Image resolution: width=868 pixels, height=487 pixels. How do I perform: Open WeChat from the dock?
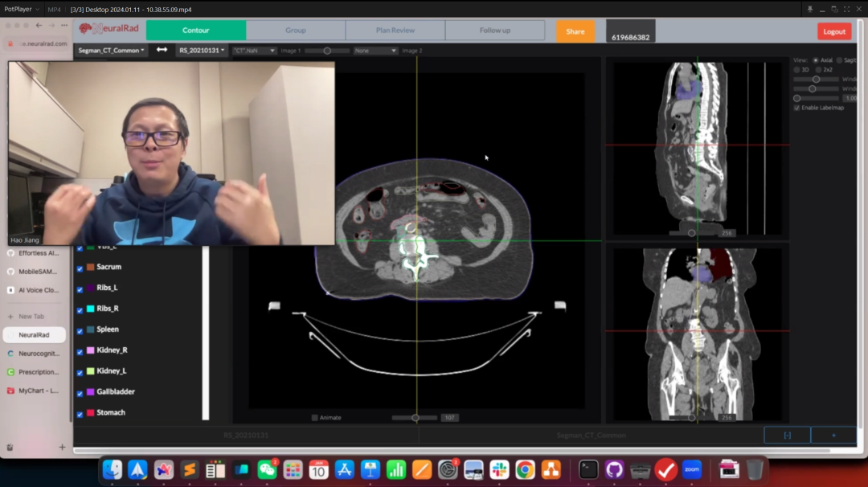click(x=267, y=470)
